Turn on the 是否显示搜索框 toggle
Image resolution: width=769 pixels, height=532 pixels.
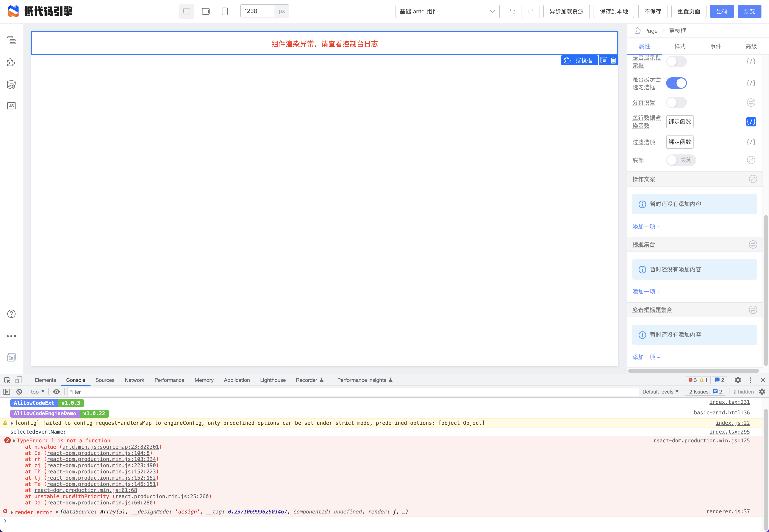point(676,61)
